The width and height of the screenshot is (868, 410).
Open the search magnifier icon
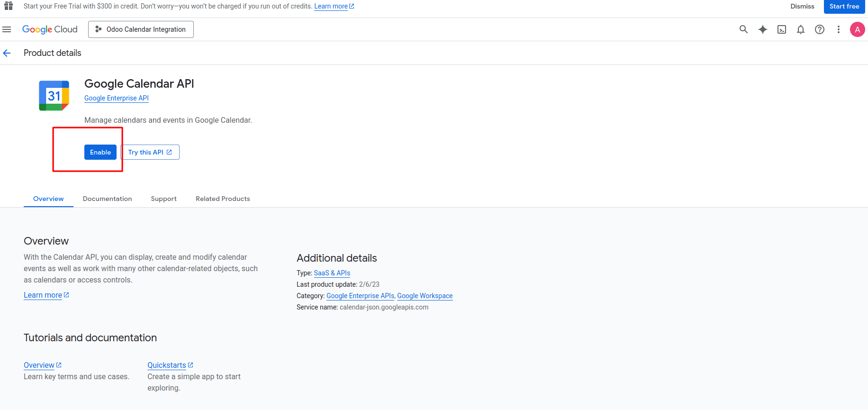tap(743, 29)
